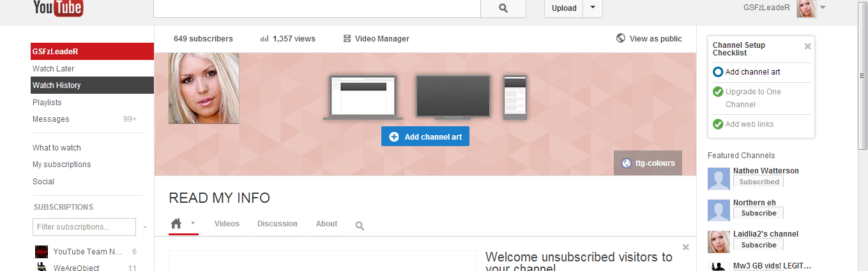Click Upgrade to One Channel checkmark
Image resolution: width=868 pixels, height=271 pixels.
click(x=718, y=92)
